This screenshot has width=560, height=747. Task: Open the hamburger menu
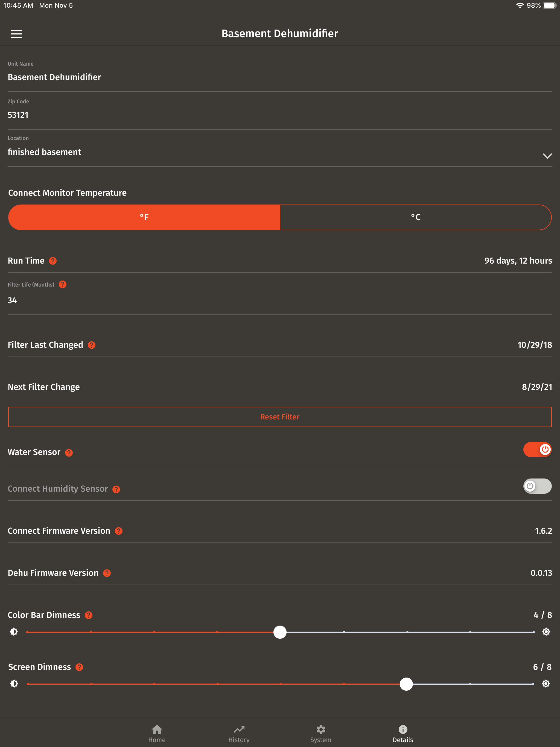pyautogui.click(x=16, y=34)
